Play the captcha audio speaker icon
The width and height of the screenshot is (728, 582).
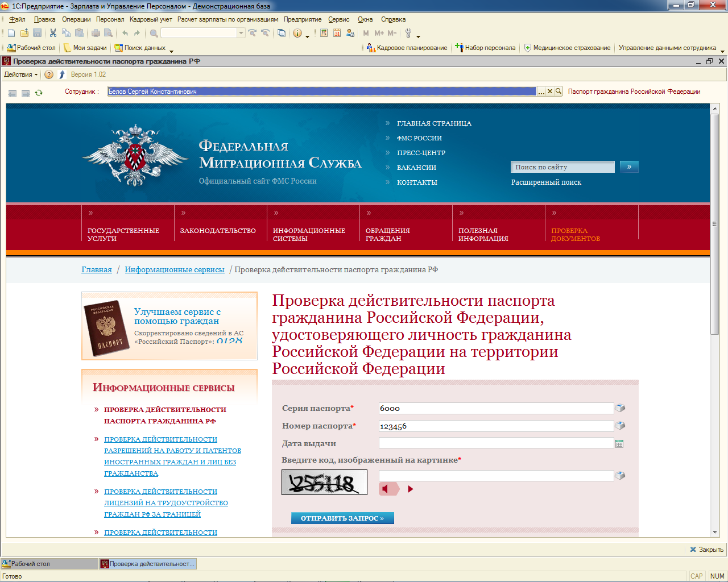pyautogui.click(x=390, y=489)
